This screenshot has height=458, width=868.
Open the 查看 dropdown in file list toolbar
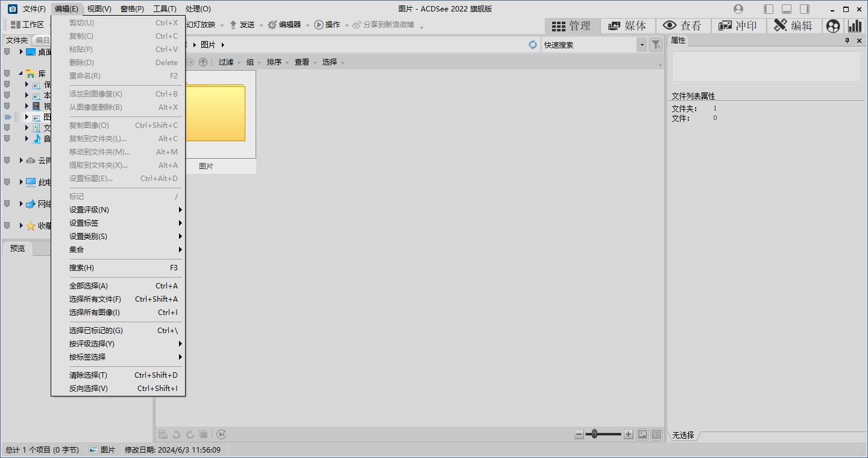[x=305, y=62]
